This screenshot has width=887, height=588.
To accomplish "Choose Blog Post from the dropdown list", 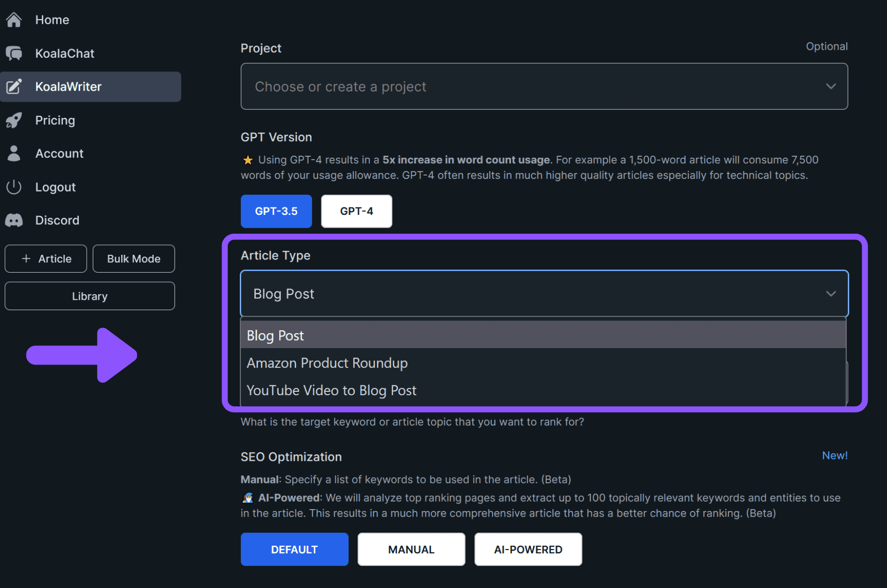I will [543, 336].
